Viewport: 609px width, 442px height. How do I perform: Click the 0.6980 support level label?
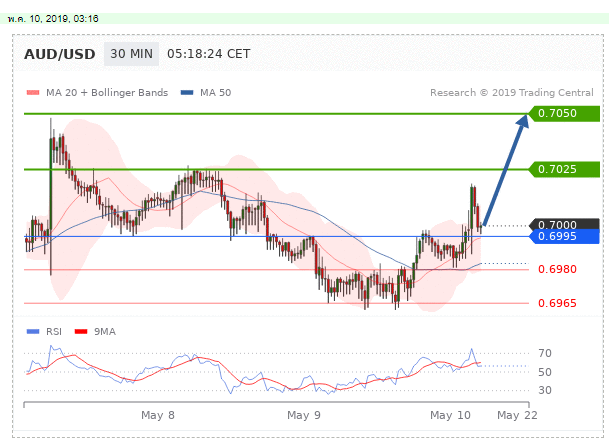pyautogui.click(x=557, y=269)
